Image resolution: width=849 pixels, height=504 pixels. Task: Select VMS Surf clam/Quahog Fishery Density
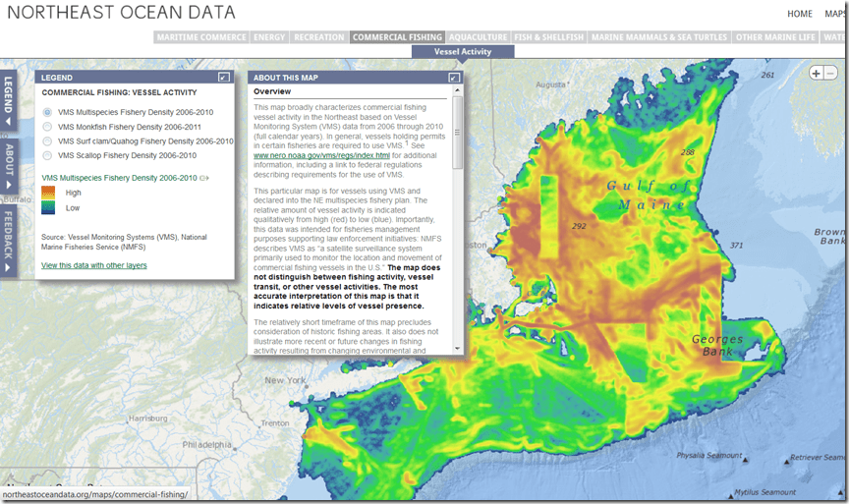point(47,141)
